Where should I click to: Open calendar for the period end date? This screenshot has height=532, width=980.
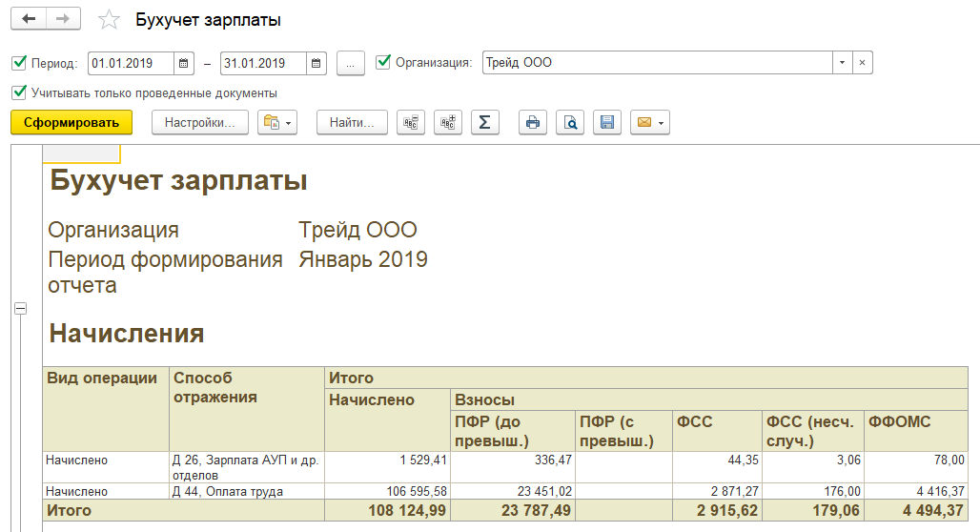[317, 64]
